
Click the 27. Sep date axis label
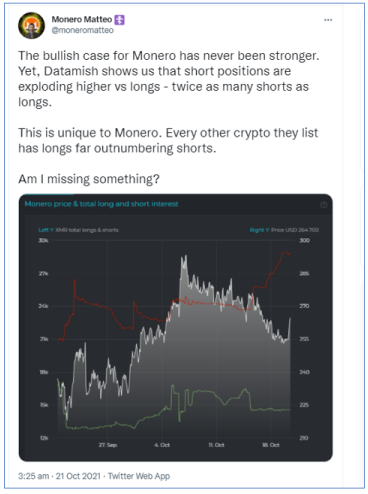(x=108, y=445)
